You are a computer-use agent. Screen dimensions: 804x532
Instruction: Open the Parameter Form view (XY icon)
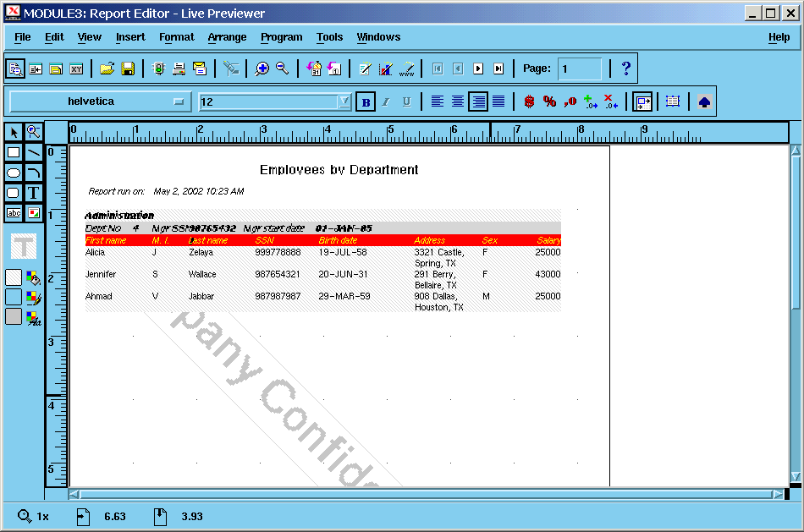(x=76, y=69)
